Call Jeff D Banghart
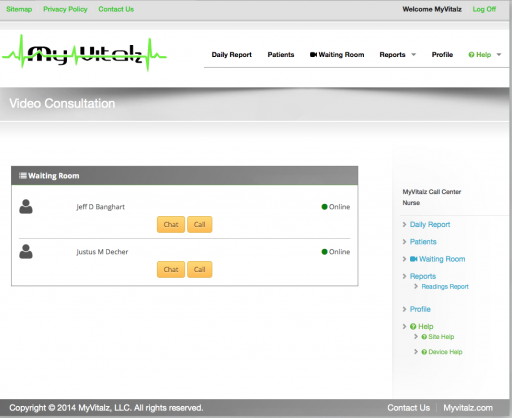 200,224
